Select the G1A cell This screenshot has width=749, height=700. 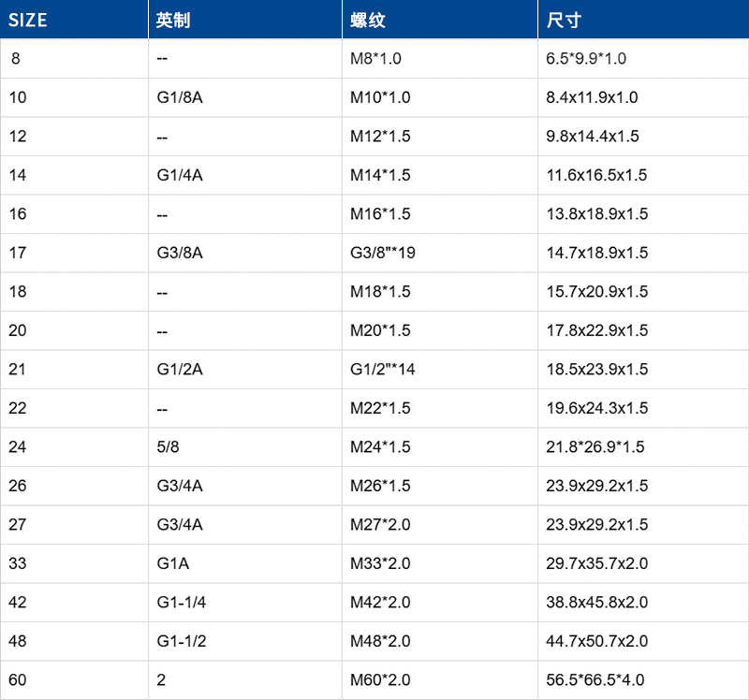174,563
